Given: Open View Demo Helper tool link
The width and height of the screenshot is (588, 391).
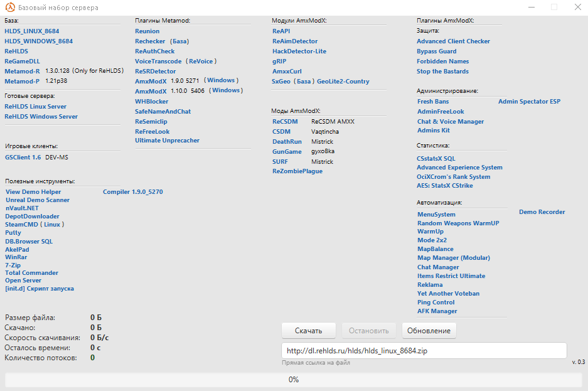Looking at the screenshot, I should 33,192.
